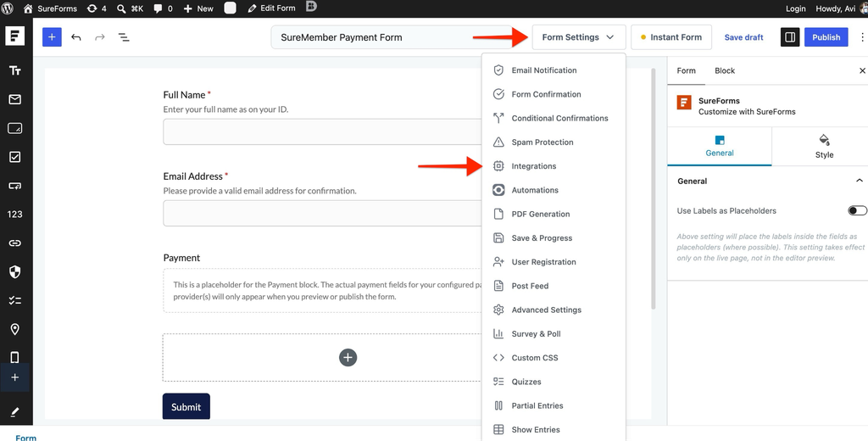Viewport: 868px width, 441px height.
Task: Add a block with the circular plus appender
Action: tap(348, 357)
